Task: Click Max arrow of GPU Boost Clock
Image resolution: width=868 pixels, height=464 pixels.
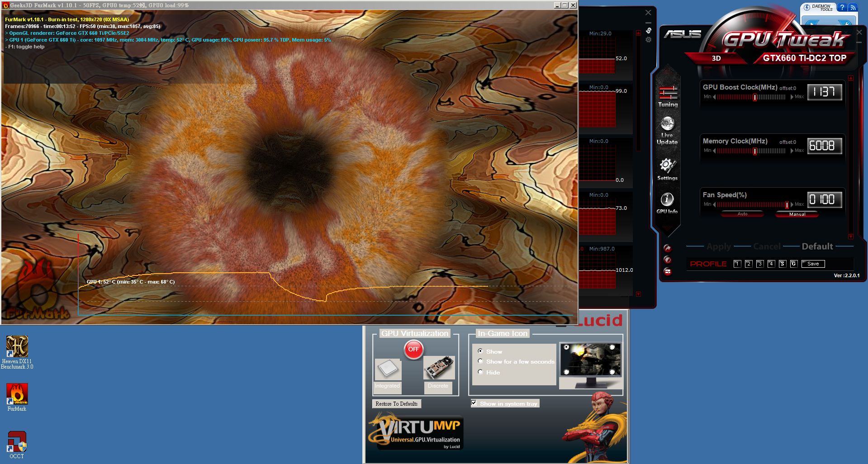Action: 792,97
